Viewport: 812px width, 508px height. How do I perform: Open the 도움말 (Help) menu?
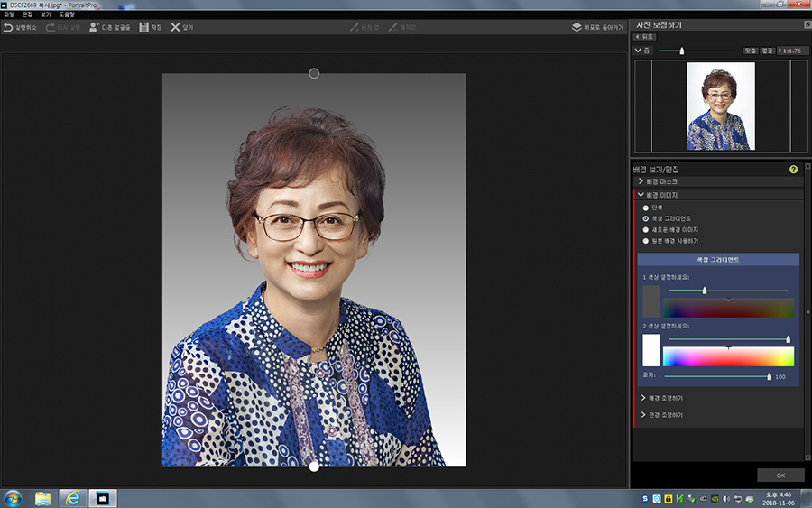[x=67, y=14]
